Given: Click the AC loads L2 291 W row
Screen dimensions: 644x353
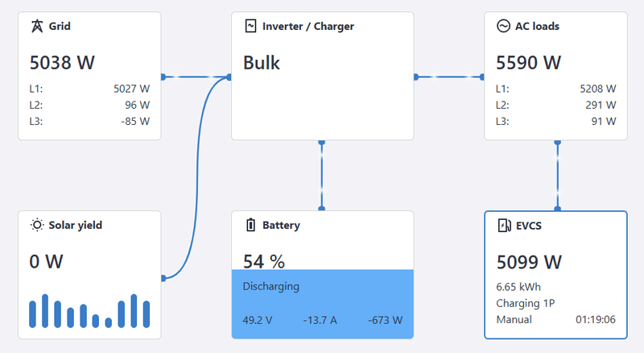Looking at the screenshot, I should coord(555,105).
